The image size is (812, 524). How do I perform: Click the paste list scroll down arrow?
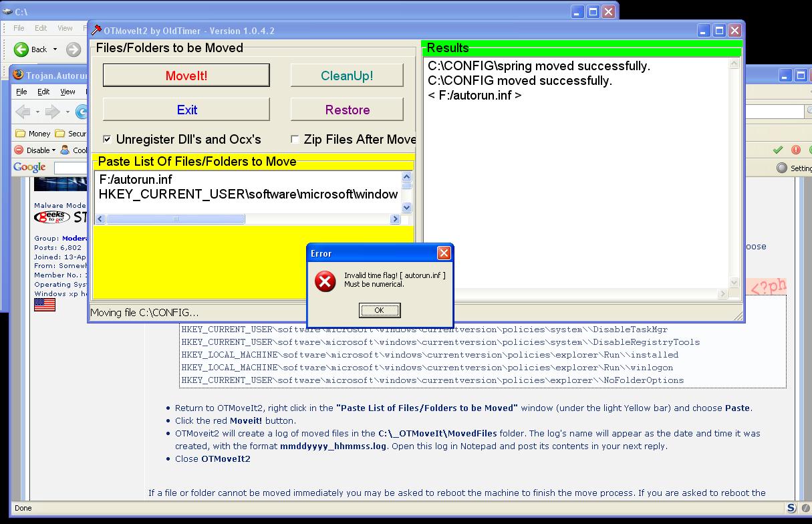tap(407, 208)
